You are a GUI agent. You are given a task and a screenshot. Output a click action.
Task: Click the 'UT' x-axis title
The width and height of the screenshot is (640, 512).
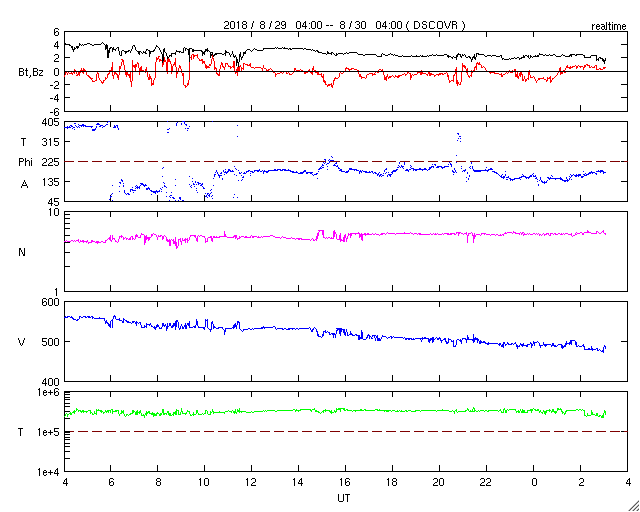tap(344, 498)
